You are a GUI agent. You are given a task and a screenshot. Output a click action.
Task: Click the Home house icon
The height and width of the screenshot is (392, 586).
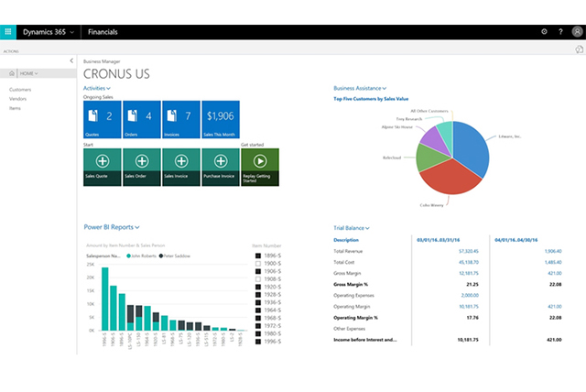pyautogui.click(x=12, y=73)
